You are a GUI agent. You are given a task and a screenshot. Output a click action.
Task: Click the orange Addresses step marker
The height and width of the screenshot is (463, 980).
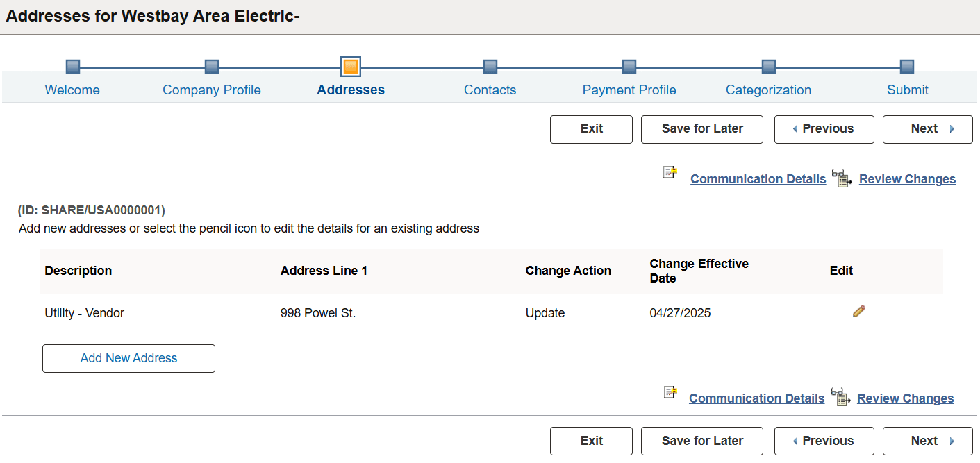click(351, 67)
